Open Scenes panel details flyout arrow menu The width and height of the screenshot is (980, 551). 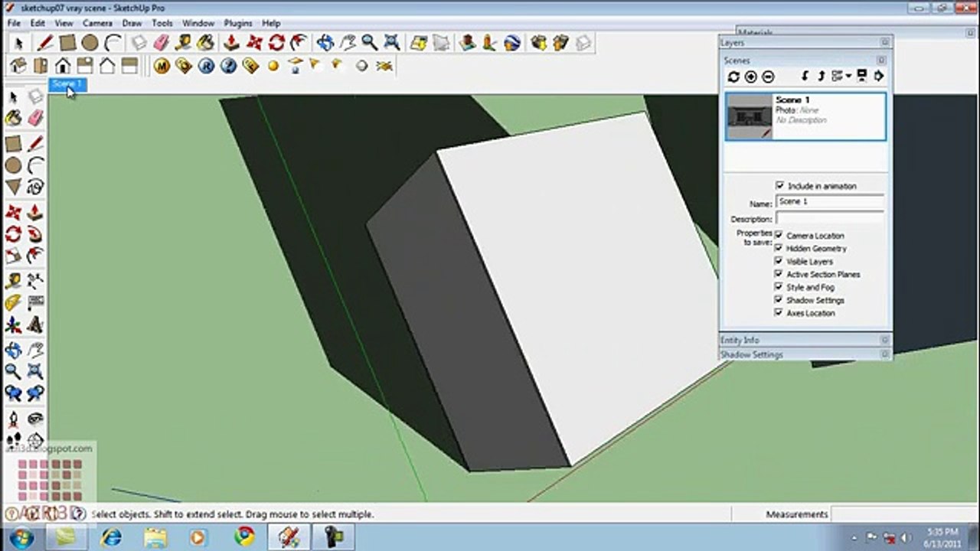click(879, 77)
